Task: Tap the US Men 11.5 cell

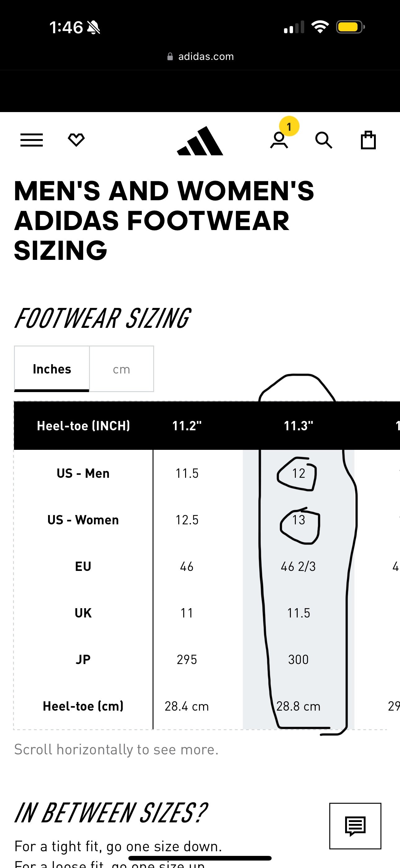Action: pyautogui.click(x=187, y=473)
